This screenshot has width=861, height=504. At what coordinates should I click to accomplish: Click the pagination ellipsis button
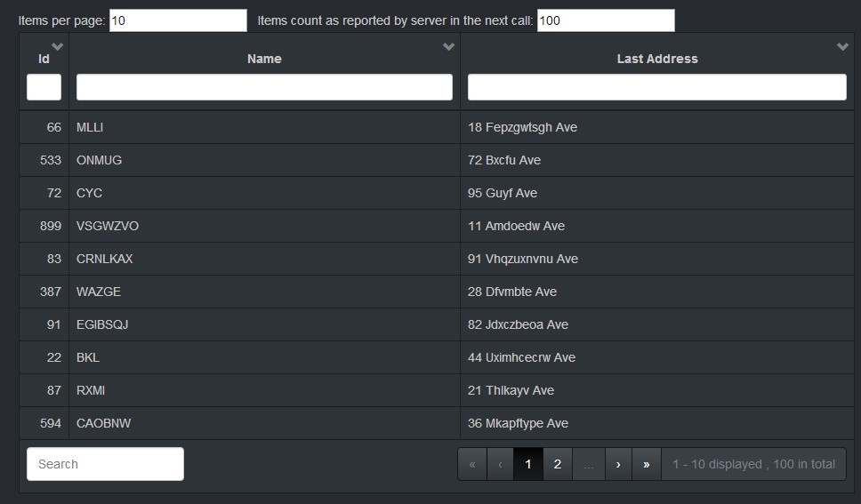point(588,464)
